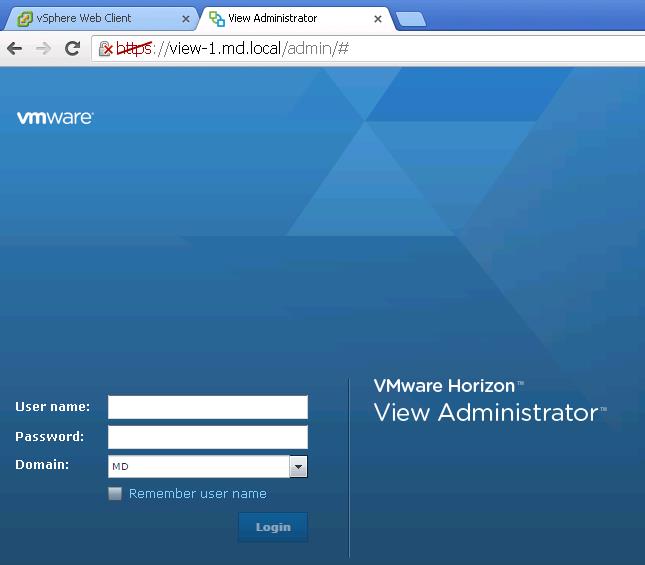Click the insecure certificate warning icon

(x=105, y=49)
